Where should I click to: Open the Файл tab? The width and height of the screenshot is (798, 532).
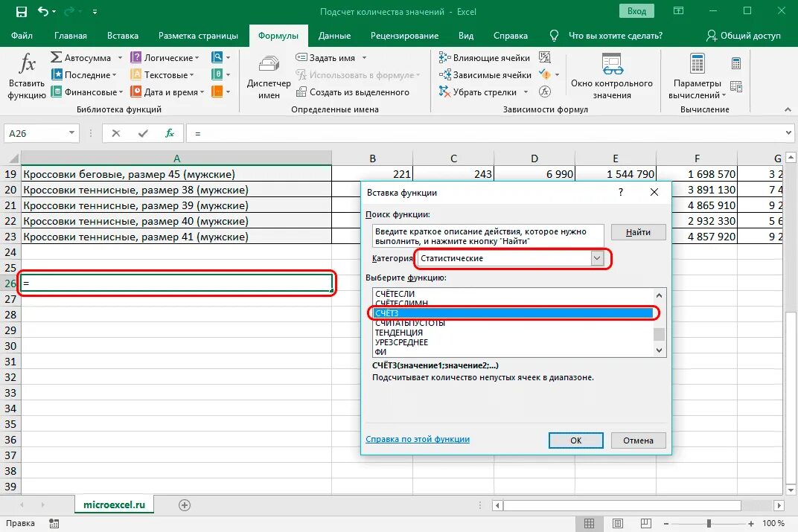pos(22,36)
